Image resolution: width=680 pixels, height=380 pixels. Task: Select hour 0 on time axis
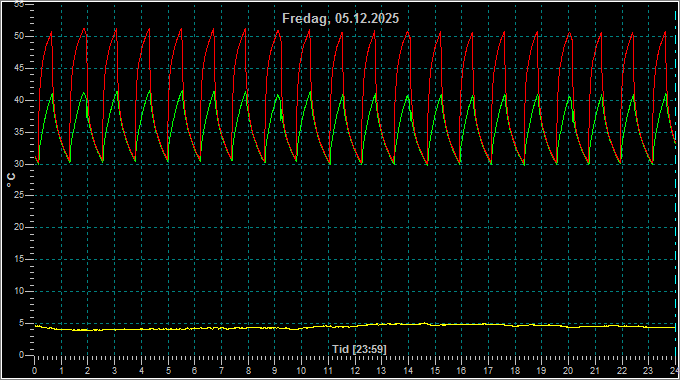pyautogui.click(x=35, y=371)
